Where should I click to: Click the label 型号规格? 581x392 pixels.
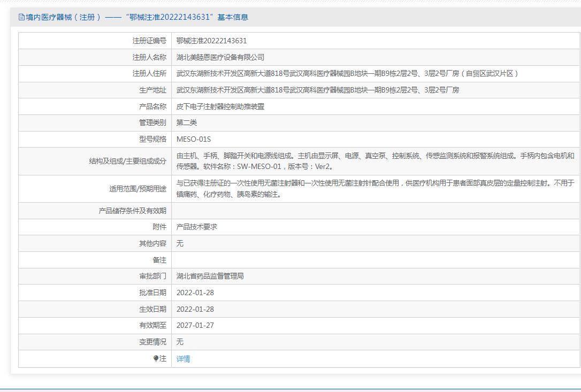pyautogui.click(x=152, y=139)
